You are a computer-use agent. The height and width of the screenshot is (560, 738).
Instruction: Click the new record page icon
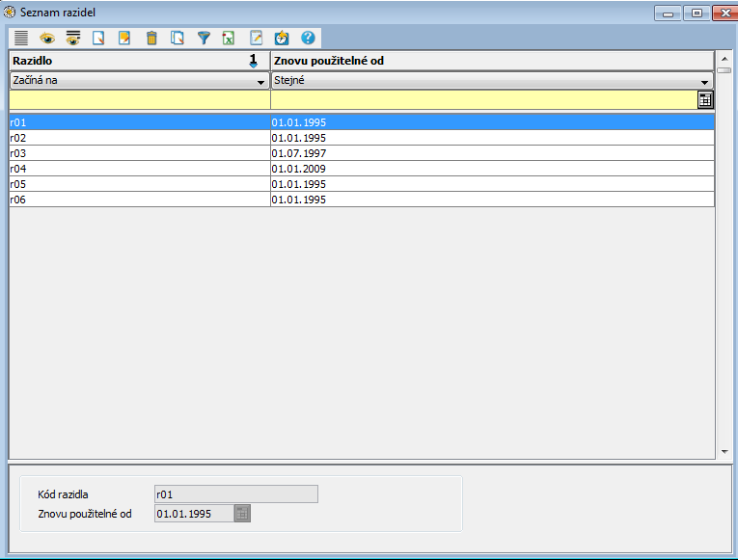click(x=98, y=39)
